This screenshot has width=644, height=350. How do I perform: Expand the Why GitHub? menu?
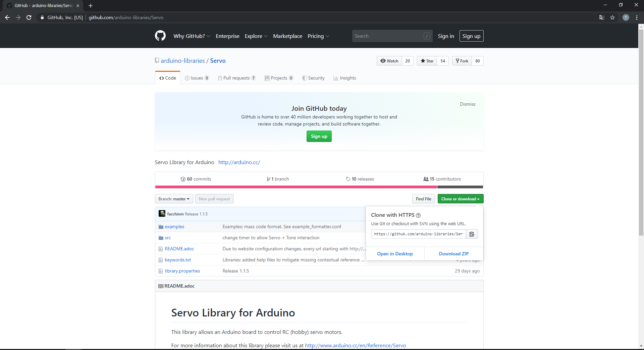192,36
